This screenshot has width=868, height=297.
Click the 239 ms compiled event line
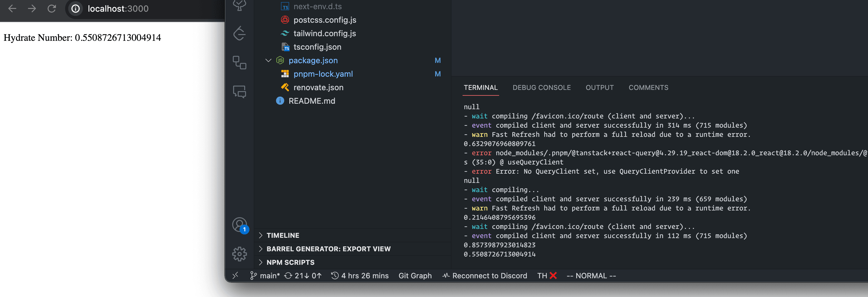coord(605,199)
